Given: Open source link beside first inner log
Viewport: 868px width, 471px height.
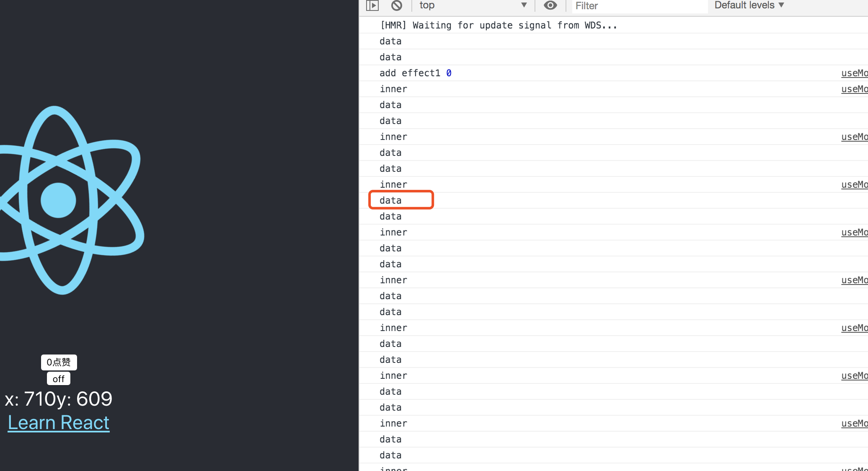Looking at the screenshot, I should pos(854,89).
